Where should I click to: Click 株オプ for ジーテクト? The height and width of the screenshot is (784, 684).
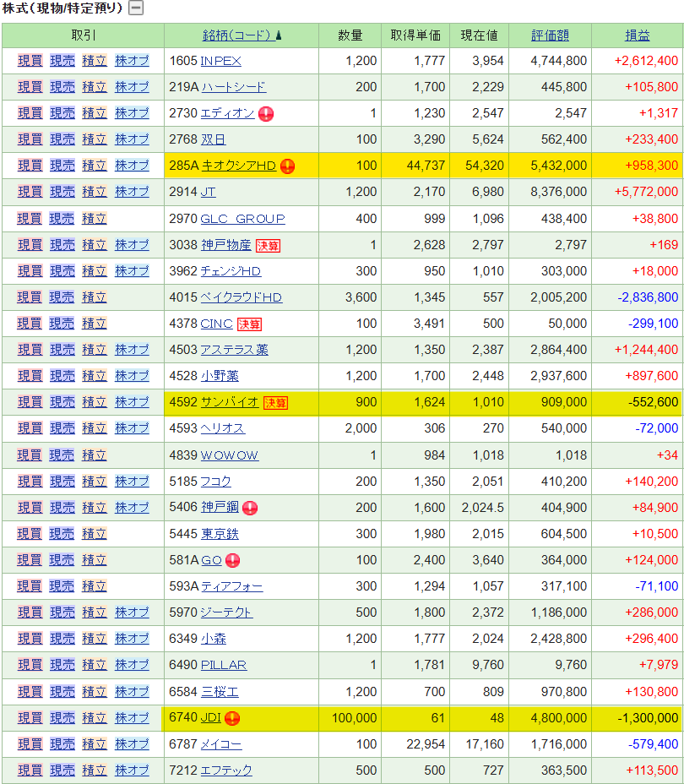point(132,612)
